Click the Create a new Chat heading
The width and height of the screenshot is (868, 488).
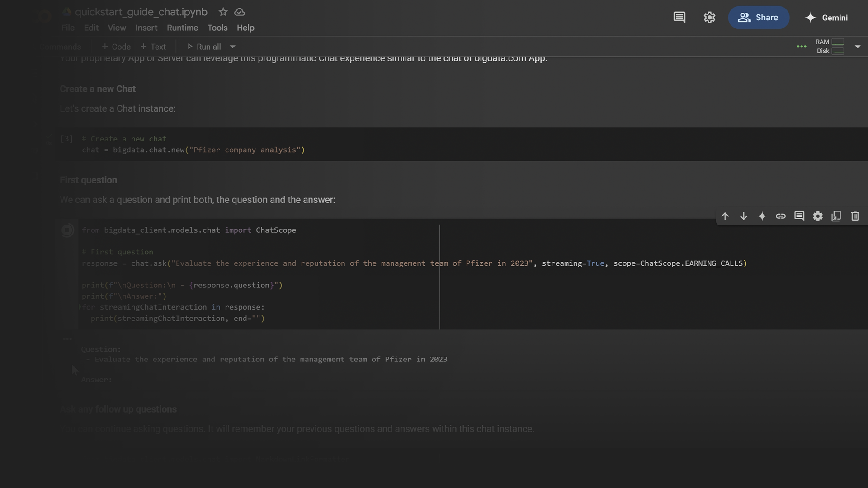pyautogui.click(x=98, y=89)
